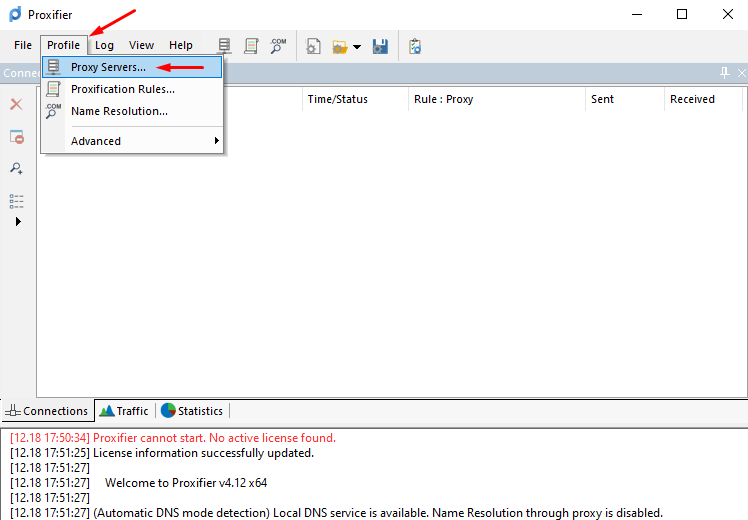Click open profile folder icon
This screenshot has height=520, width=748.
coord(340,47)
